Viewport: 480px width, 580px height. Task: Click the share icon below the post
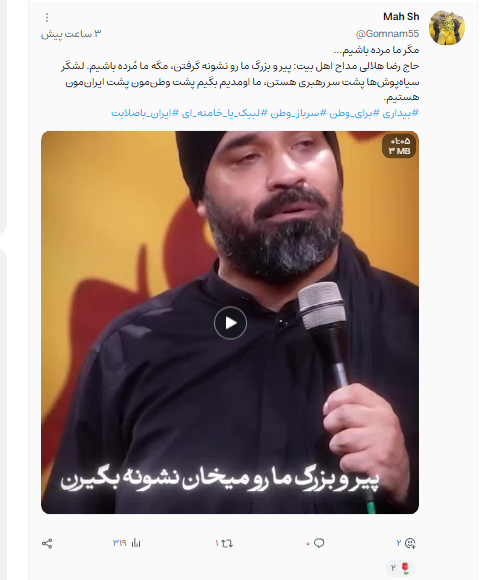coord(47,543)
